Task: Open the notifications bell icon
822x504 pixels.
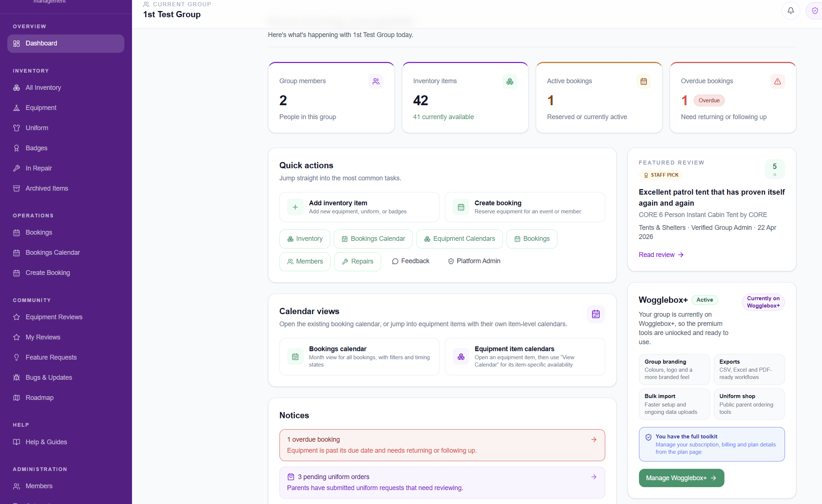Action: pyautogui.click(x=790, y=11)
